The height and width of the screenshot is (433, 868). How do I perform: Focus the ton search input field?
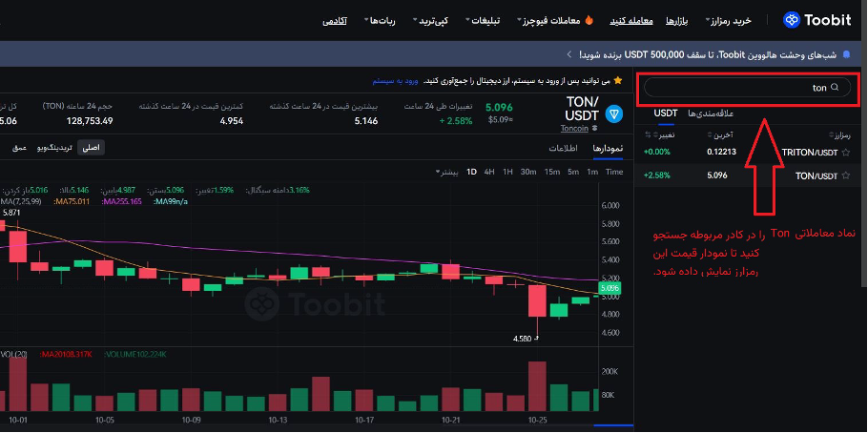(x=747, y=88)
